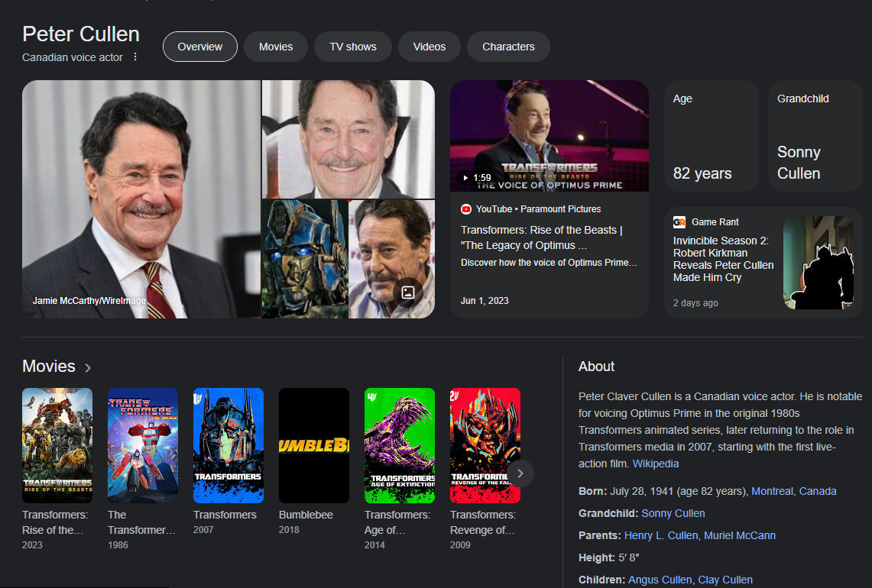Click the Clay Cullen link

[x=725, y=580]
